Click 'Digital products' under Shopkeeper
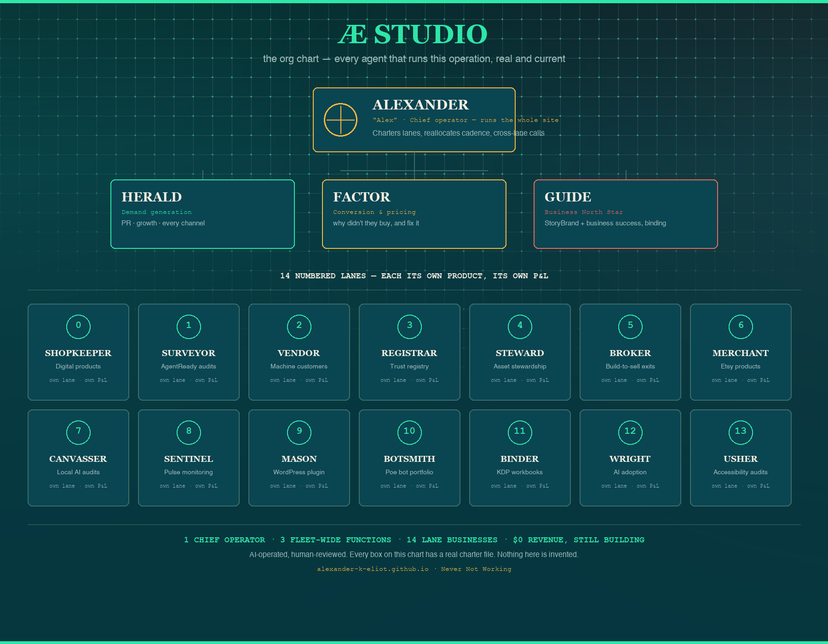828x644 pixels. pos(78,366)
